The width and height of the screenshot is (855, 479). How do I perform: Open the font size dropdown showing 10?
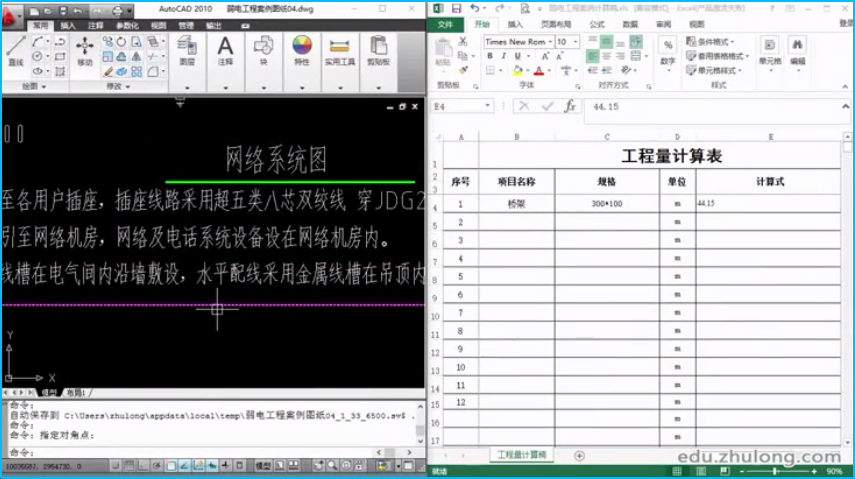575,41
